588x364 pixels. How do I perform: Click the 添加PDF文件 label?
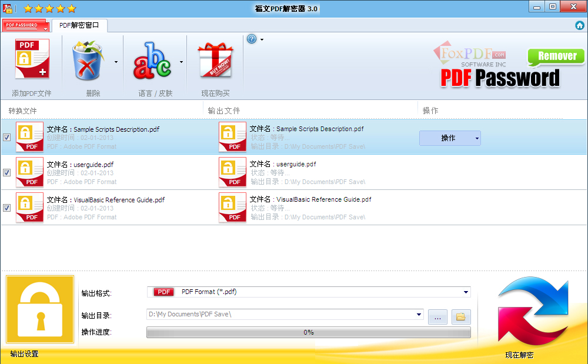click(32, 93)
